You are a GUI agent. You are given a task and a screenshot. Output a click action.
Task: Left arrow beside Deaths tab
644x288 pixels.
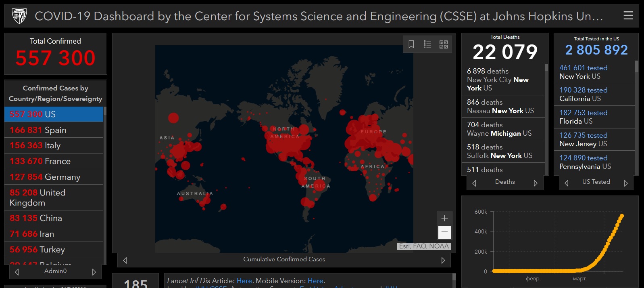click(474, 183)
